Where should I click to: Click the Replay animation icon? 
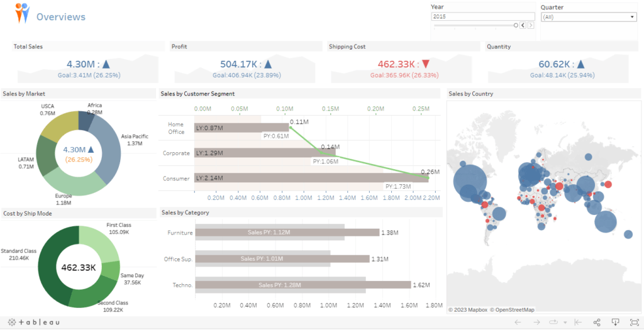click(x=553, y=322)
